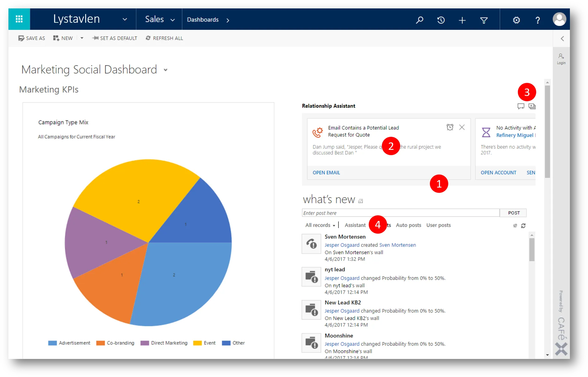Switch to the Auto posts tab
This screenshot has width=588, height=377.
408,225
